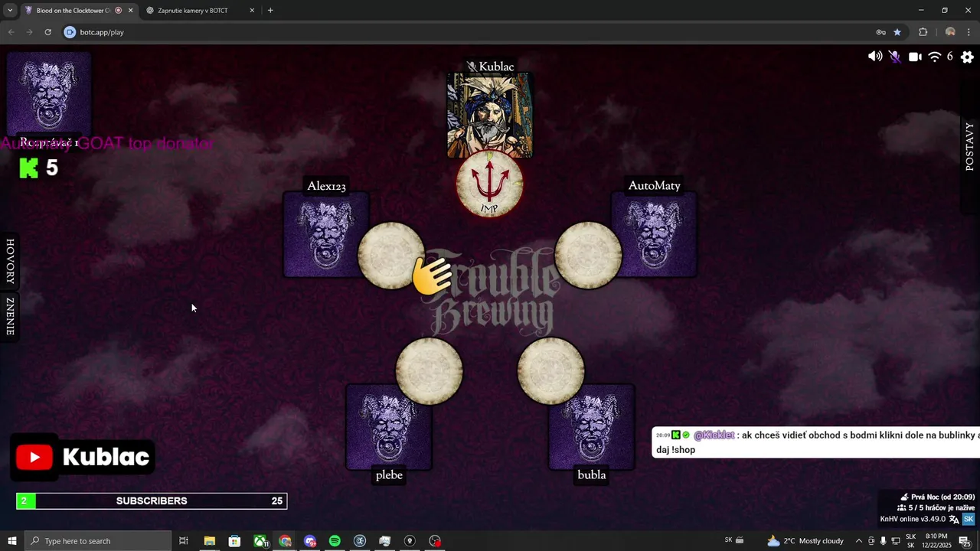Open the OBS Studio taskbar icon
Screen dimensions: 980x551
pos(435,541)
